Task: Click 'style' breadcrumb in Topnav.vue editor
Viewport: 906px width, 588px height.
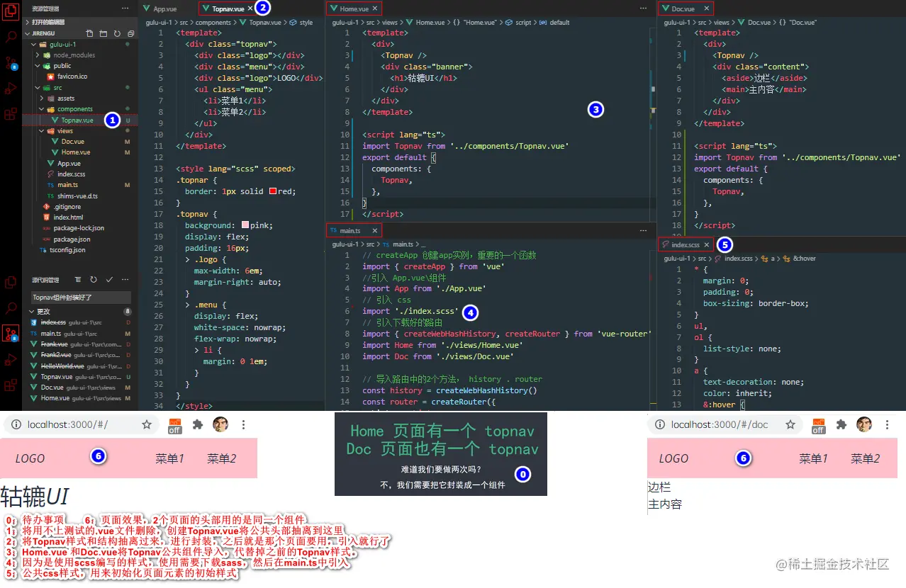Action: click(306, 23)
